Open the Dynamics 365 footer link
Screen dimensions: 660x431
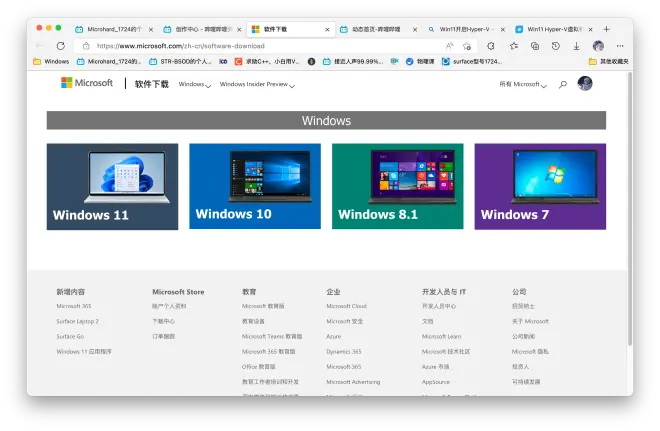344,351
